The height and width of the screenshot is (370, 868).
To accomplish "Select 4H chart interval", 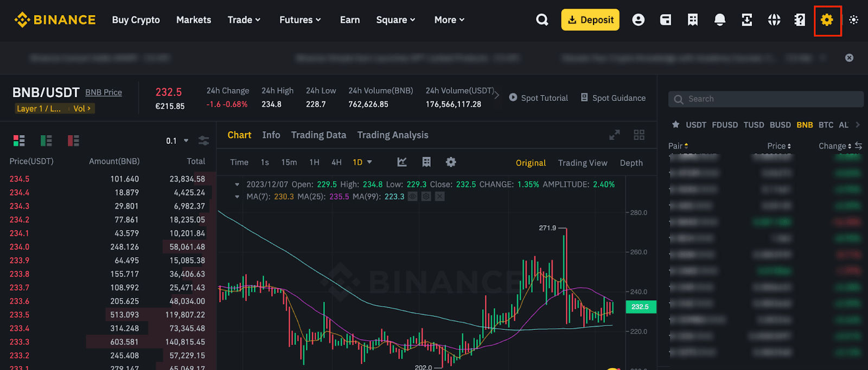I will click(336, 162).
